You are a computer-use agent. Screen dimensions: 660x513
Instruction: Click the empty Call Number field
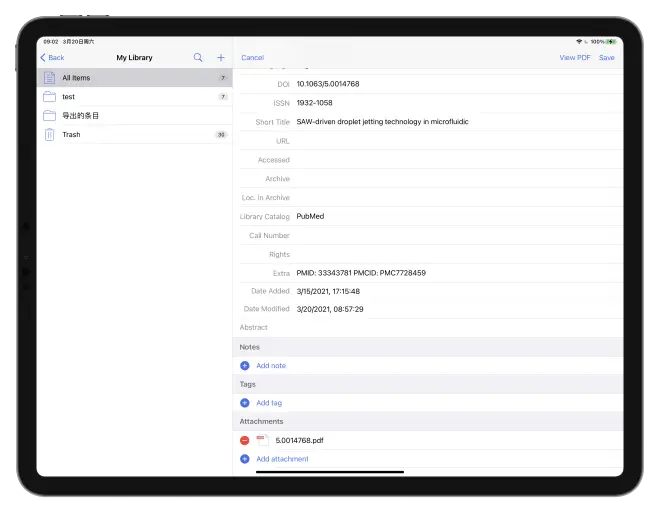point(459,236)
